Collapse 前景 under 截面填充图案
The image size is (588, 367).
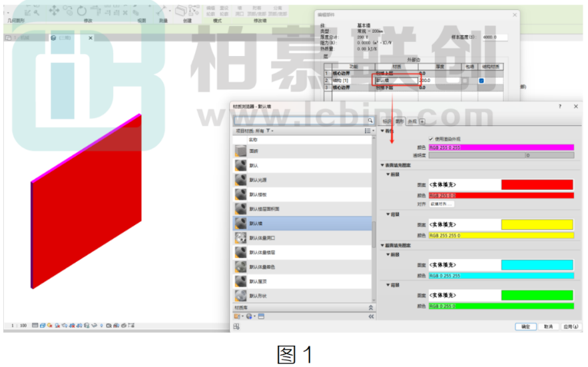388,254
